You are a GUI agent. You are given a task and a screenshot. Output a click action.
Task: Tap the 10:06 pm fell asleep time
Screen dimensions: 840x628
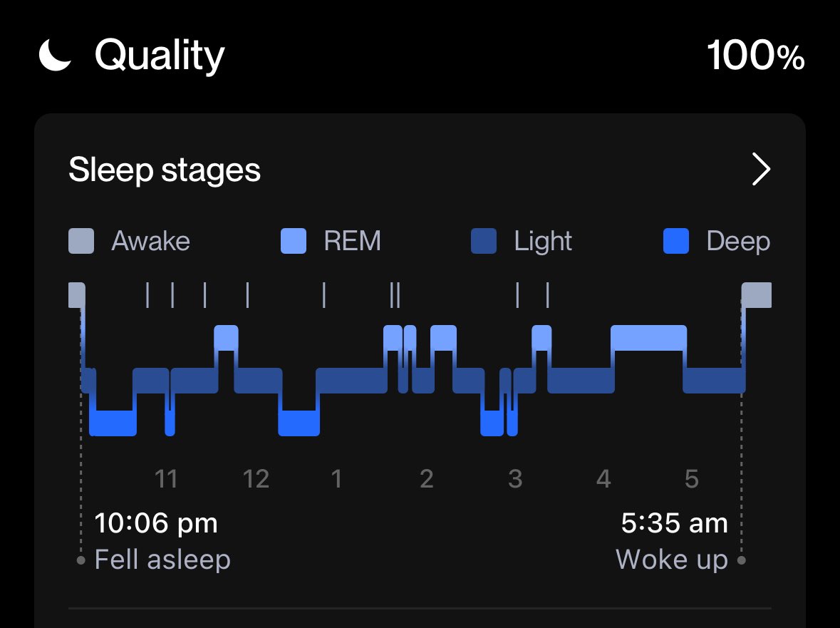[156, 523]
